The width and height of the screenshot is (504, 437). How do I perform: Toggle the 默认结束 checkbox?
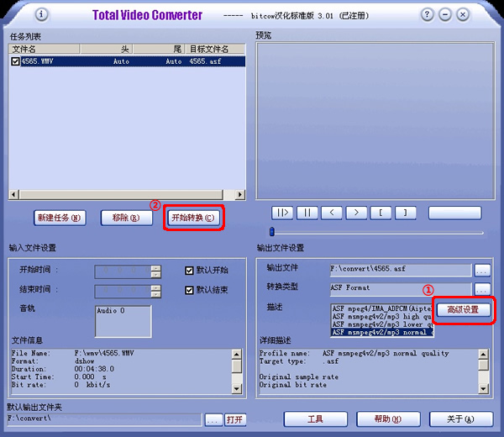click(x=190, y=291)
